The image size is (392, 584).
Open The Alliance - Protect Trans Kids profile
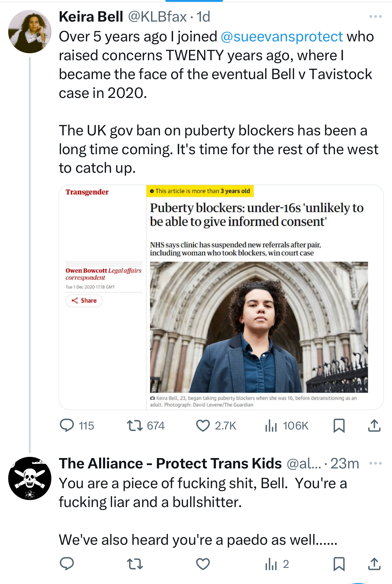[170, 464]
